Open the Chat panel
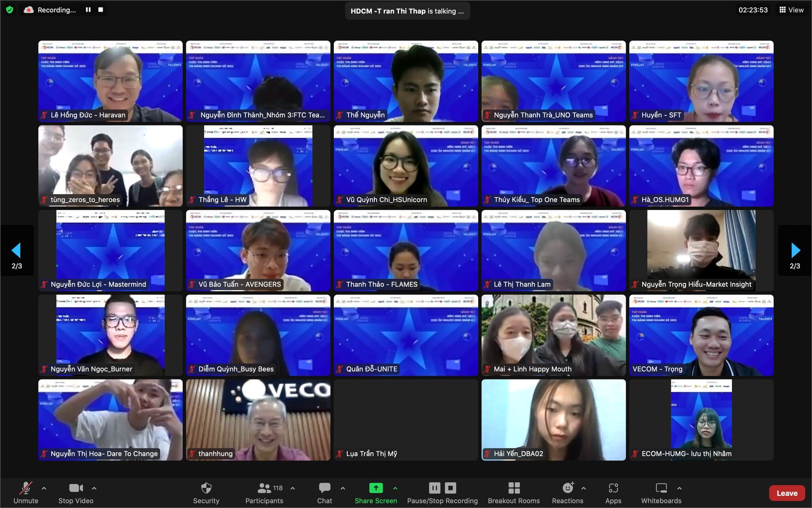This screenshot has height=508, width=812. [324, 488]
